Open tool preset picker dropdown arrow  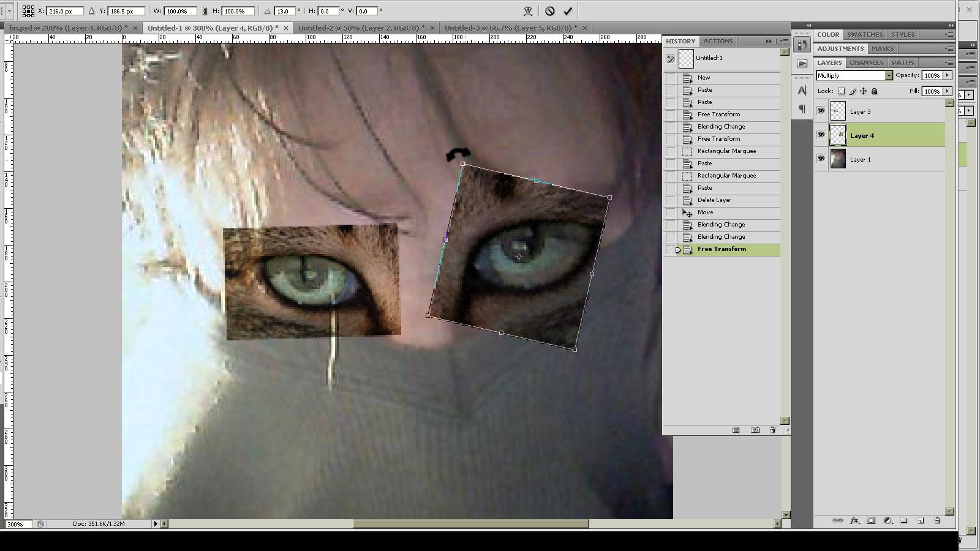tap(10, 11)
